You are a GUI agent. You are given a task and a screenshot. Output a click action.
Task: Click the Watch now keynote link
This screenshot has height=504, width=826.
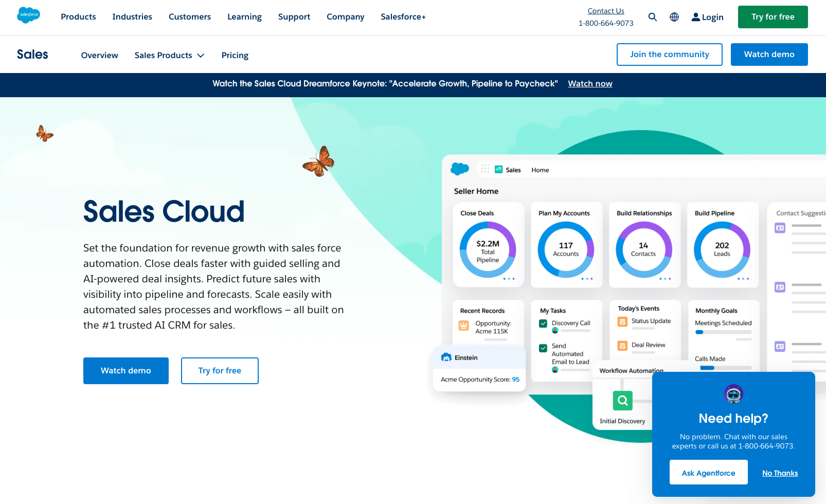[590, 83]
